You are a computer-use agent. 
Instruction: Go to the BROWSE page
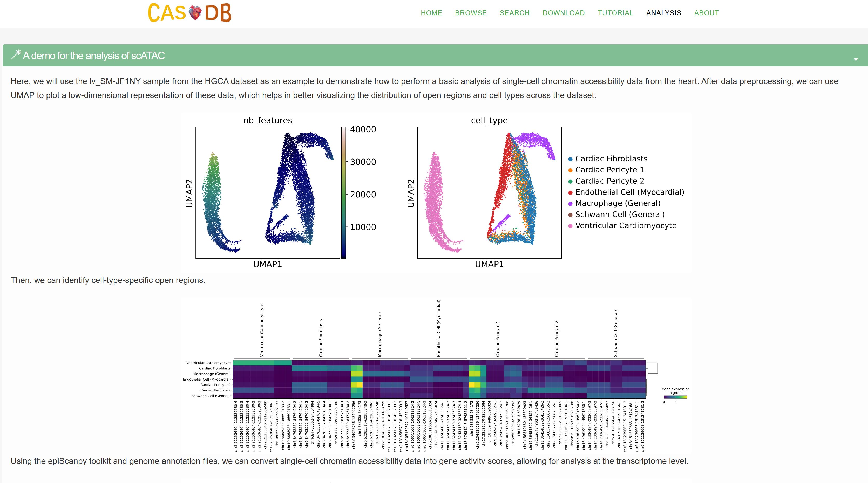tap(470, 13)
